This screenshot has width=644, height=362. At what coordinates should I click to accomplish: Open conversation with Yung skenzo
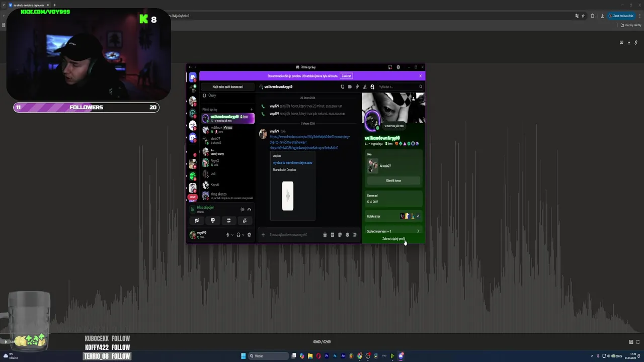point(227,196)
